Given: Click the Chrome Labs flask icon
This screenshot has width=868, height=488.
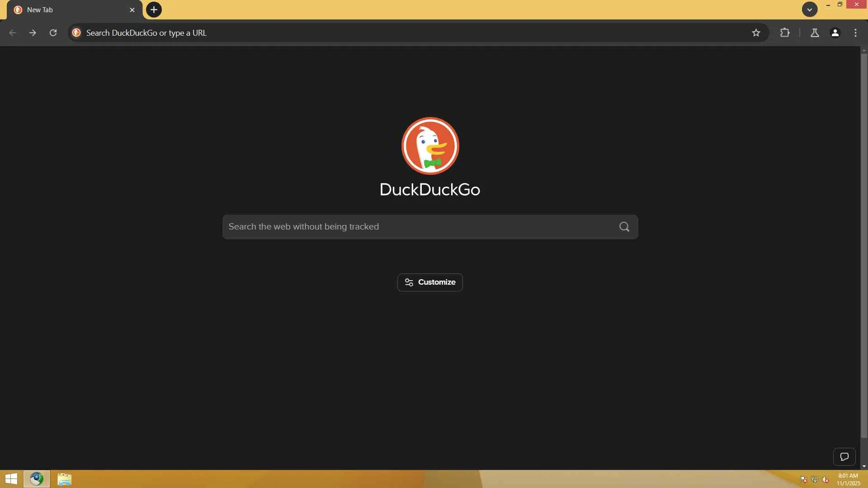Looking at the screenshot, I should [x=815, y=33].
